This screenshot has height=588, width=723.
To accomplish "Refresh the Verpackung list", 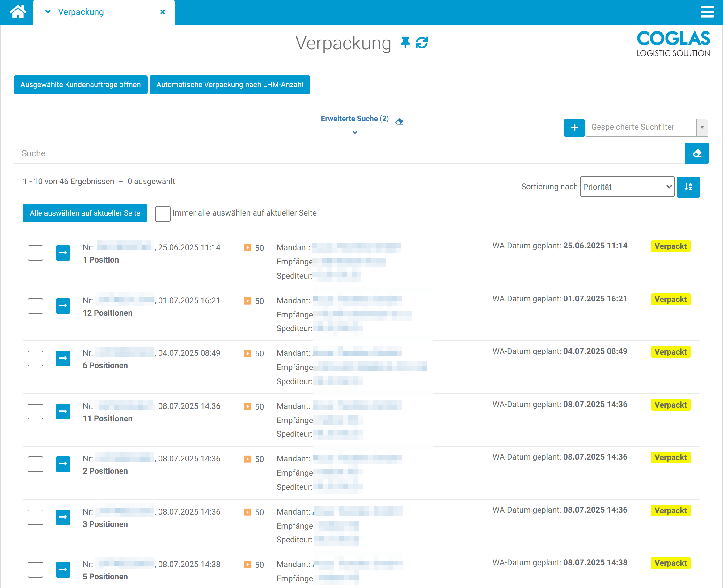I will point(422,43).
